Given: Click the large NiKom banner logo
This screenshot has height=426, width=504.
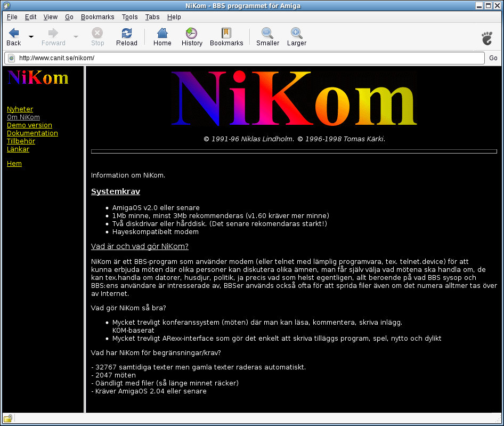Looking at the screenshot, I should 294,98.
